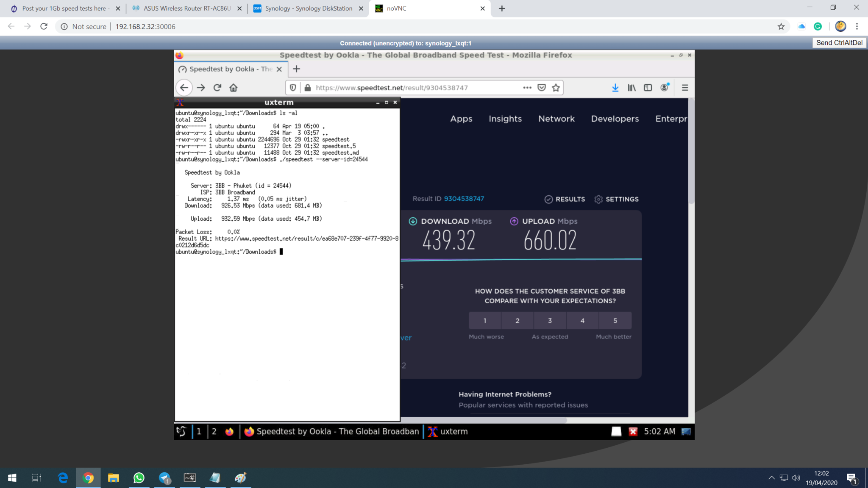Viewport: 868px width, 488px height.
Task: Rate 3BB customer service as 4
Action: coord(583,321)
